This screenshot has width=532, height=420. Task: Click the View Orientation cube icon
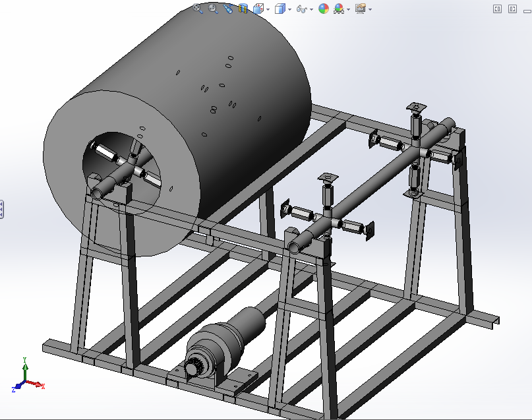258,9
